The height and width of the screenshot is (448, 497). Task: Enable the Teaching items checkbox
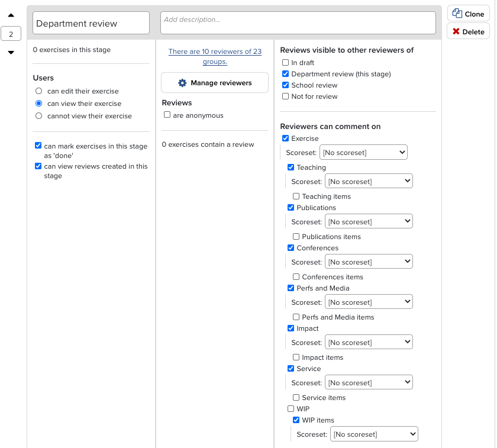[x=296, y=196]
